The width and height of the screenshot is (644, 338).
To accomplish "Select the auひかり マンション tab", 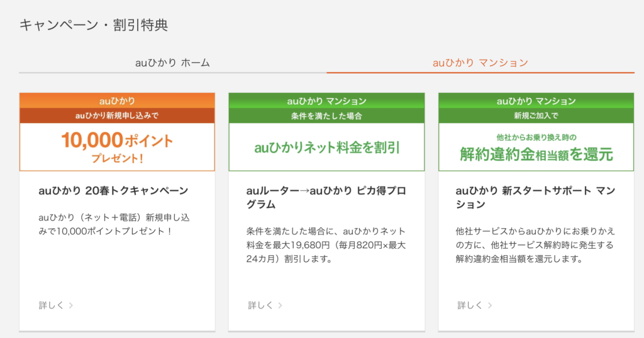I will (x=480, y=63).
